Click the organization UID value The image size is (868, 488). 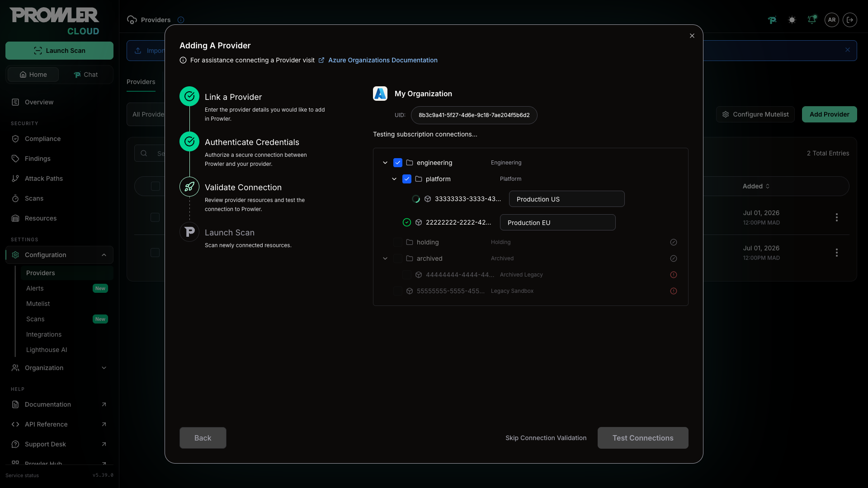pyautogui.click(x=474, y=115)
